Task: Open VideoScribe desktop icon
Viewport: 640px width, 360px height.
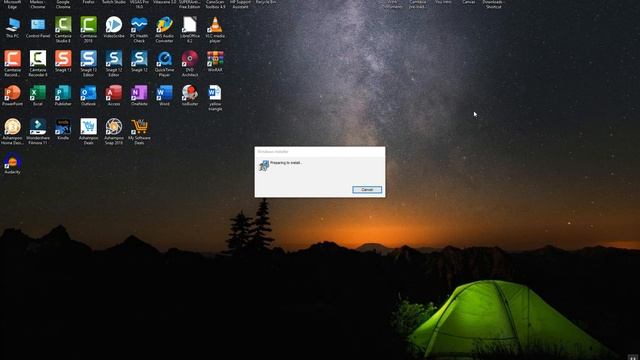Action: 114,27
